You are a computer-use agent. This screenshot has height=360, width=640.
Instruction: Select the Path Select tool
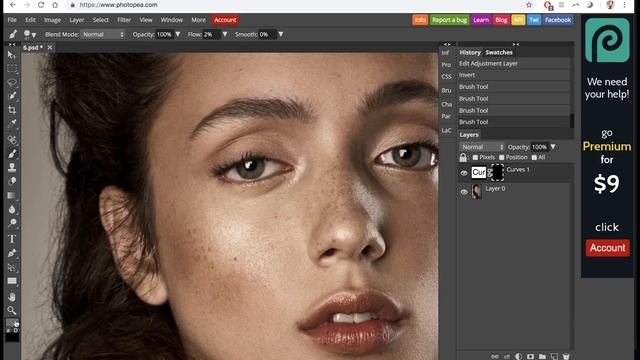[x=12, y=267]
